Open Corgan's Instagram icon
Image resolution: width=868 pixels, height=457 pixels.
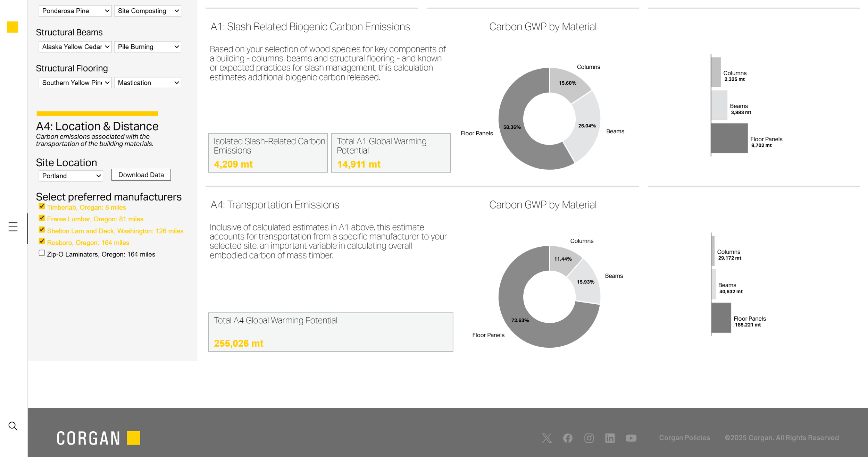click(x=589, y=438)
